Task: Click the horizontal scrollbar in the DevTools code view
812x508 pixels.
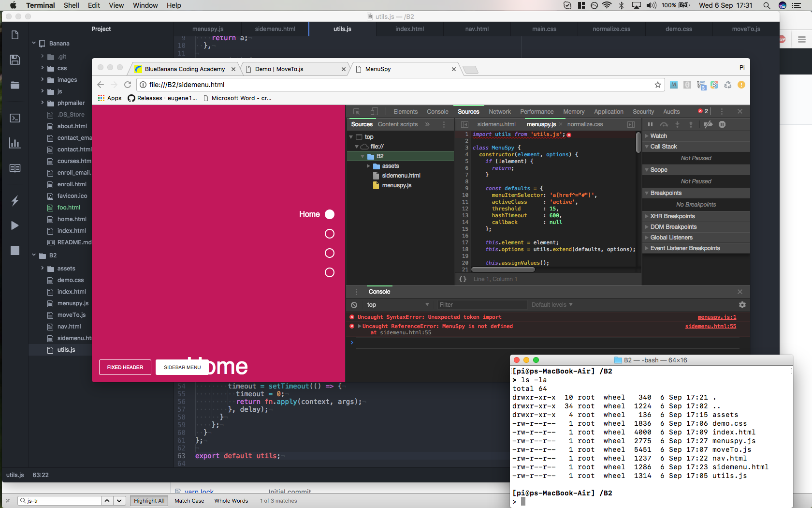Action: coord(503,269)
